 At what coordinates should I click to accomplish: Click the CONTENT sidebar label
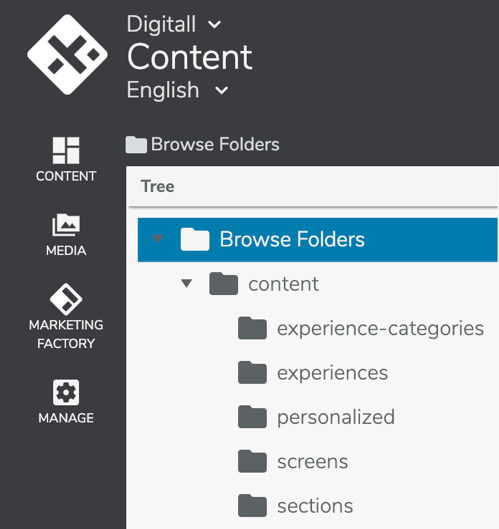pyautogui.click(x=66, y=176)
